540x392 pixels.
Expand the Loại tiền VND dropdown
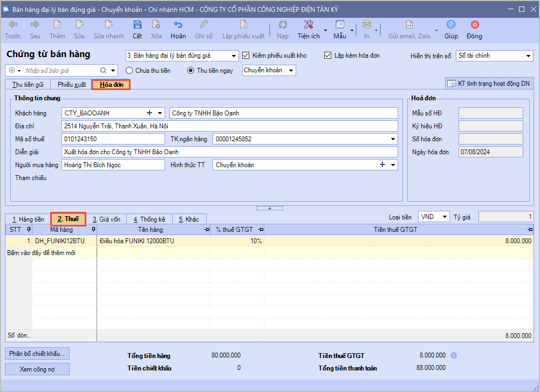(445, 217)
